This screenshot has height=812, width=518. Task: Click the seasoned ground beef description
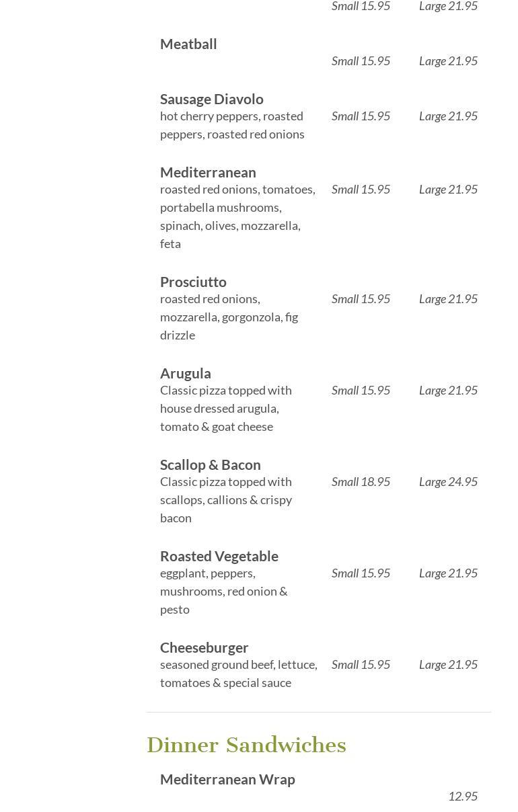[238, 673]
